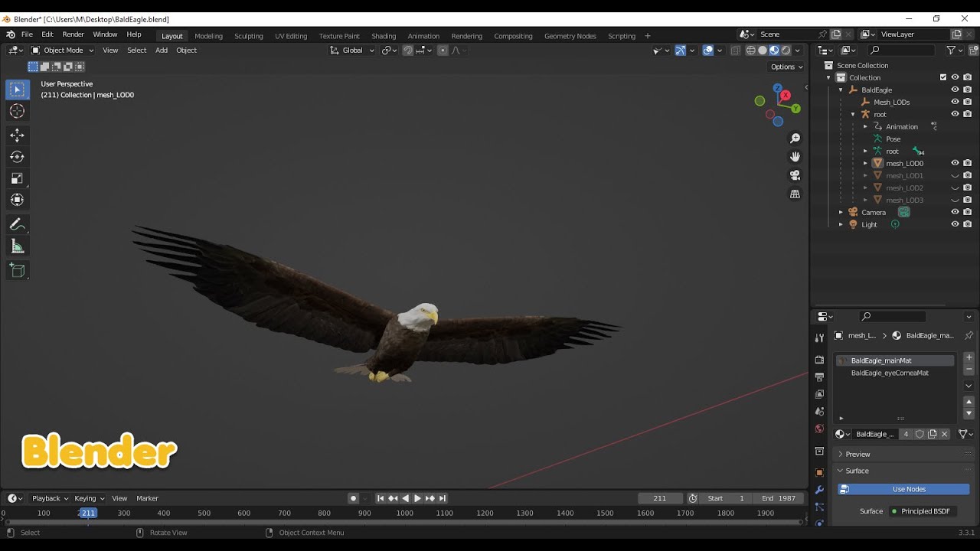Select the Add Cube tool
Image resolution: width=980 pixels, height=551 pixels.
(x=17, y=270)
